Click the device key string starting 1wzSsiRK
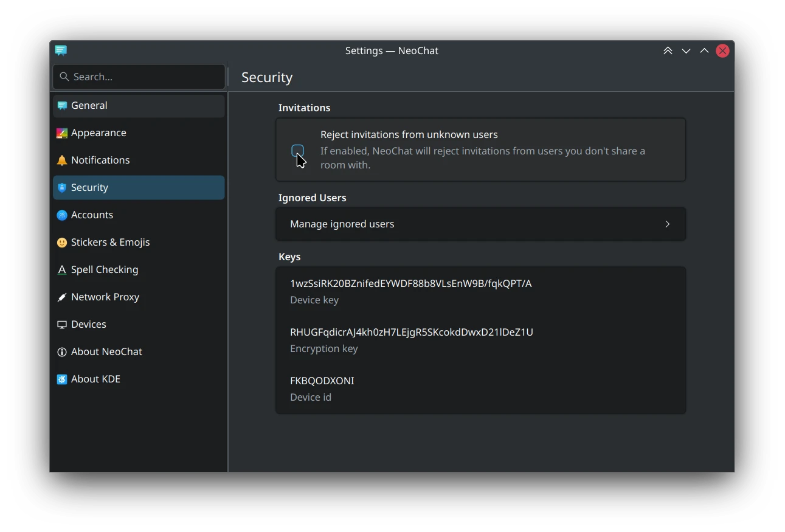The width and height of the screenshot is (785, 532). point(411,283)
